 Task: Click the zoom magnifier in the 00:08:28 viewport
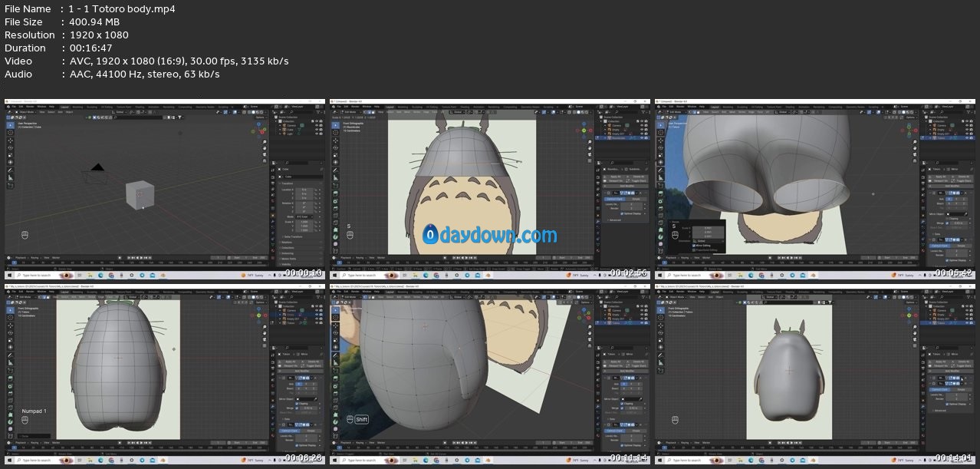point(265,327)
